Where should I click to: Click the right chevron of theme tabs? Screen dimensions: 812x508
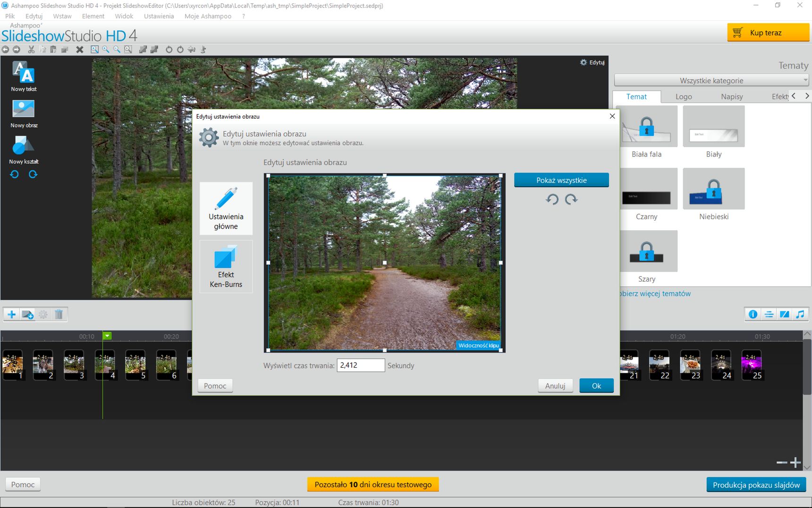pos(807,96)
